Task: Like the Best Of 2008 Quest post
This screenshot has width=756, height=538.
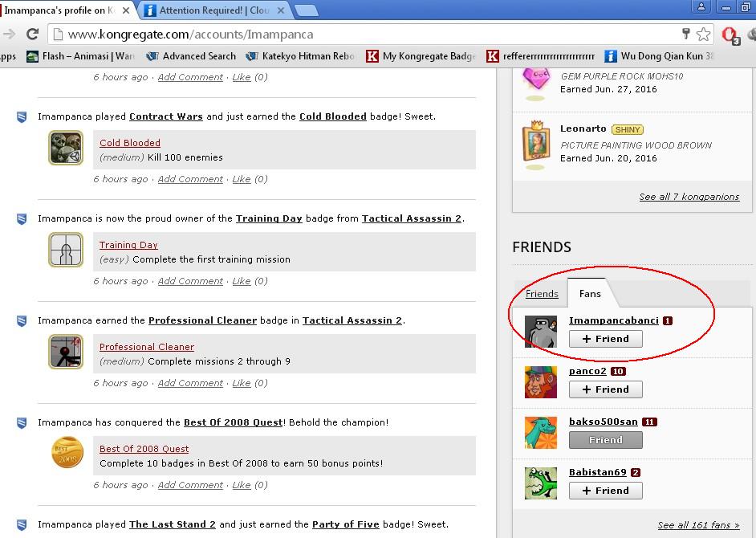Action: [x=242, y=486]
